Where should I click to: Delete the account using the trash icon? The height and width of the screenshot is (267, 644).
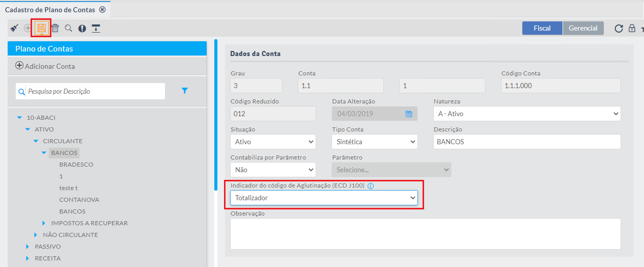(55, 28)
